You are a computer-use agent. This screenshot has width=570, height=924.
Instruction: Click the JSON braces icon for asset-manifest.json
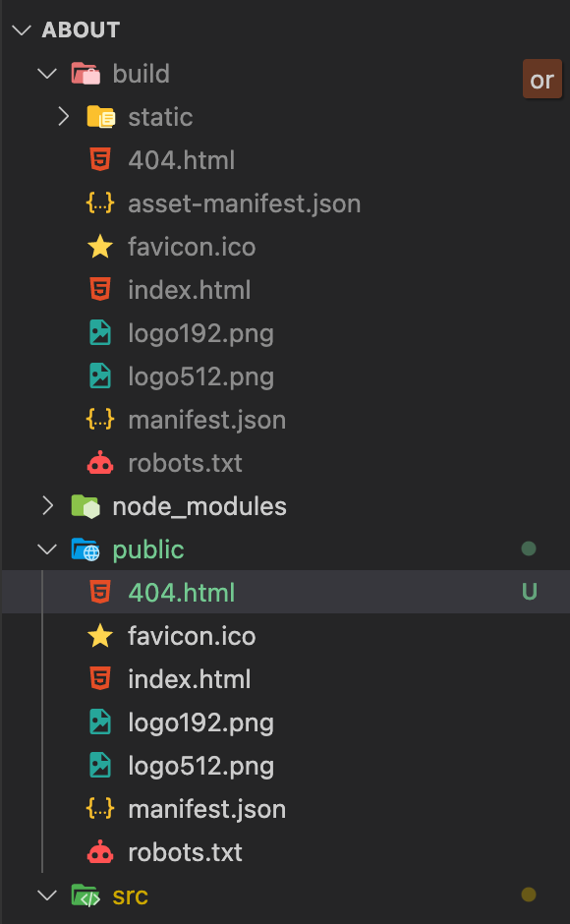[x=100, y=203]
